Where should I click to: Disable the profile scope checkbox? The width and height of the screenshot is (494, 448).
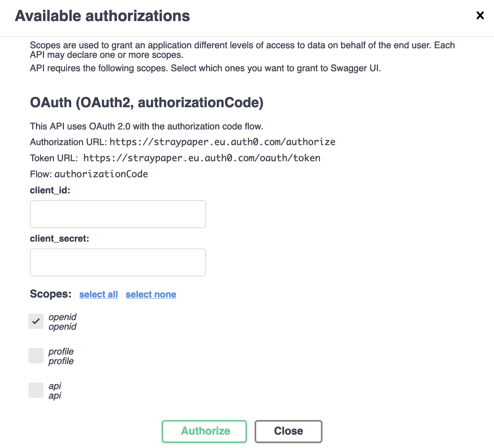tap(36, 356)
